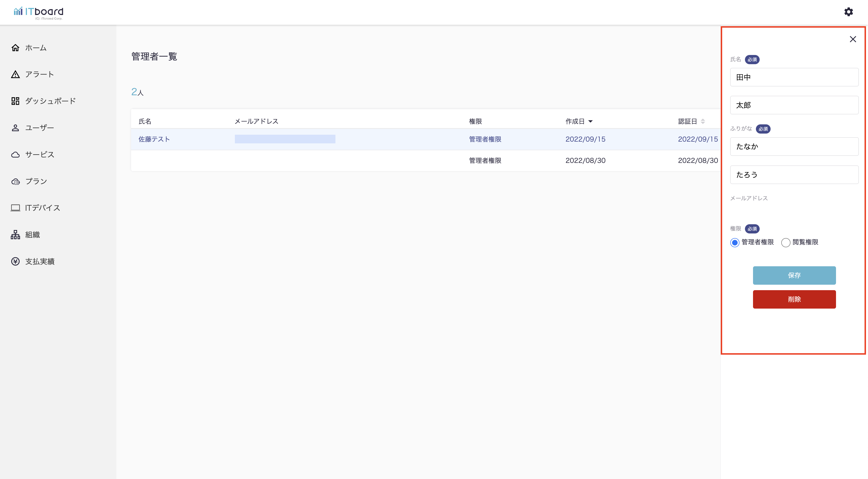Sort by 作成日 column arrow

[590, 121]
